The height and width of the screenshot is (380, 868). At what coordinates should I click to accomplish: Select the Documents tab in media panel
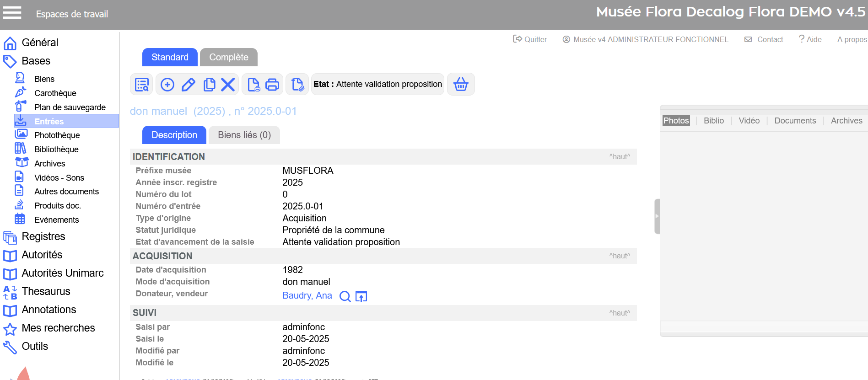pyautogui.click(x=795, y=121)
